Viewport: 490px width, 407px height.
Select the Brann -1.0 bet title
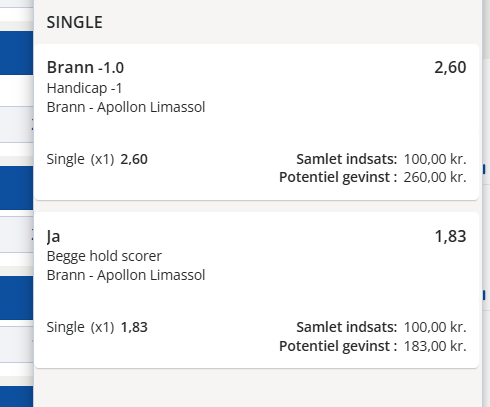coord(85,67)
